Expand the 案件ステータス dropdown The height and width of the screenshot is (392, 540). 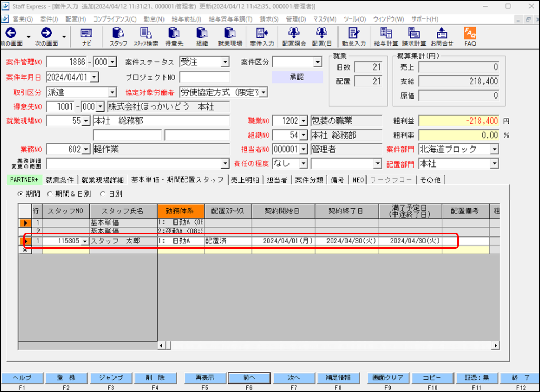(x=225, y=62)
